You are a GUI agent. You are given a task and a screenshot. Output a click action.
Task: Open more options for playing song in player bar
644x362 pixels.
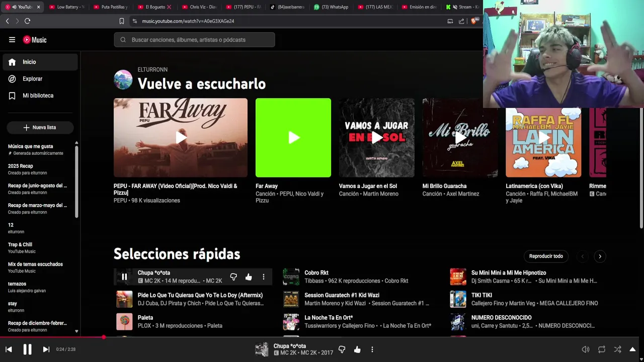372,349
